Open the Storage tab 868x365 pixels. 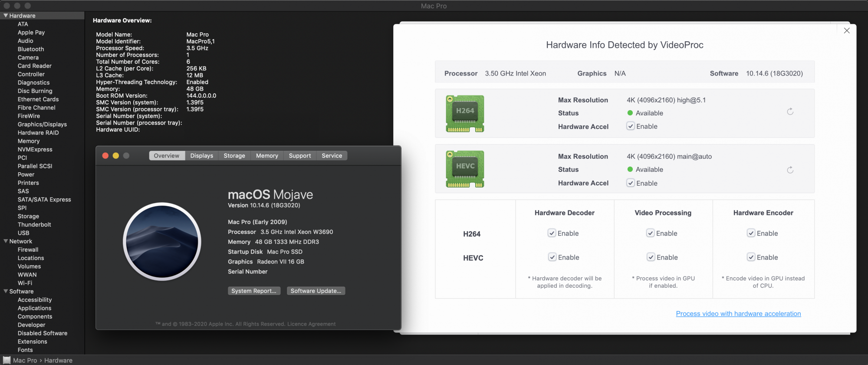point(234,155)
